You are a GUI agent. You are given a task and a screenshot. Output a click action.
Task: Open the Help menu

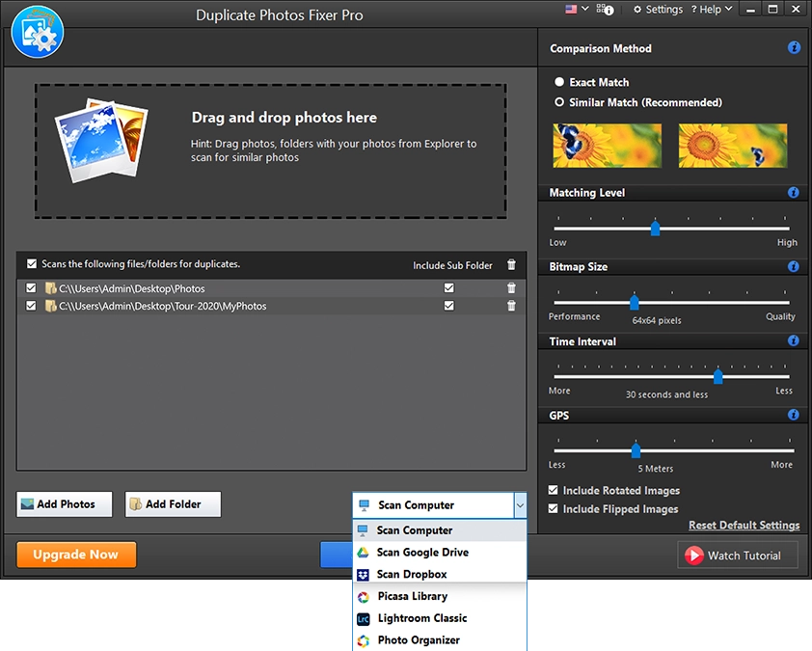[712, 10]
